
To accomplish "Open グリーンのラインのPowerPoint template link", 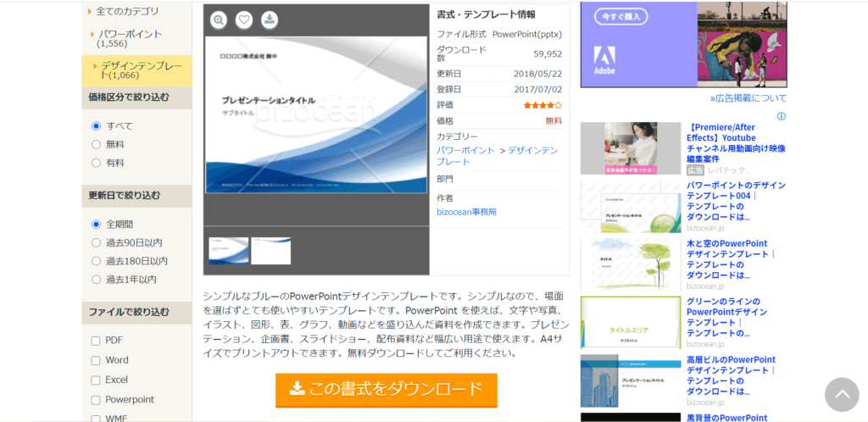I will 726,318.
